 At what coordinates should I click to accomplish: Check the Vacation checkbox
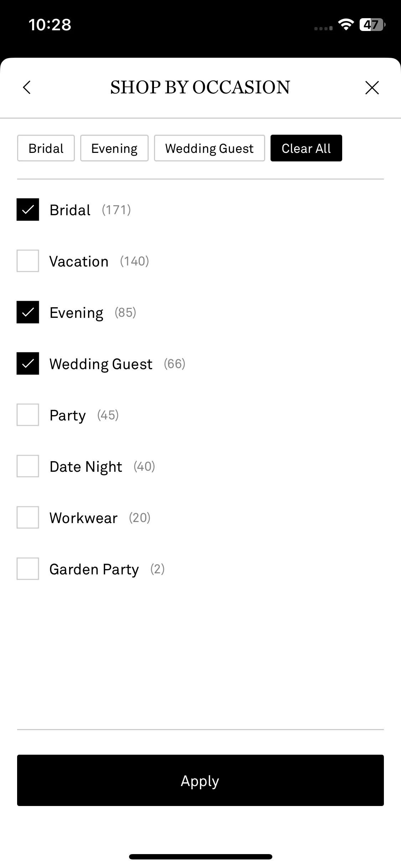28,261
